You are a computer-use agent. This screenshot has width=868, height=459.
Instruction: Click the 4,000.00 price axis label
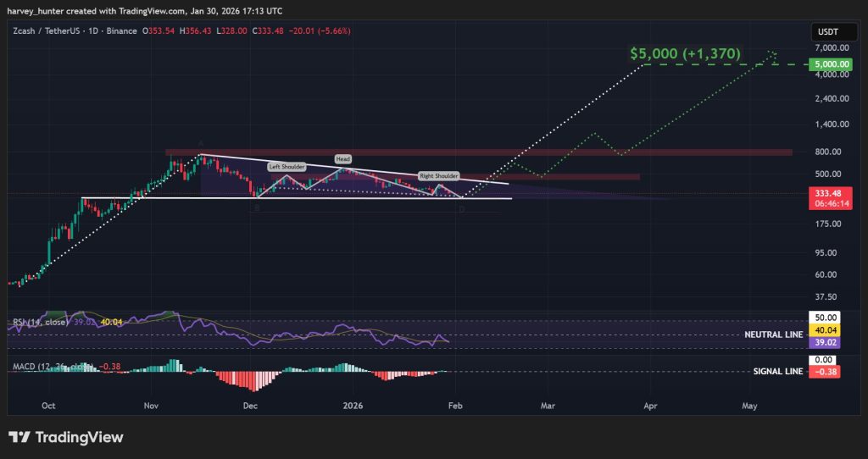click(x=832, y=75)
